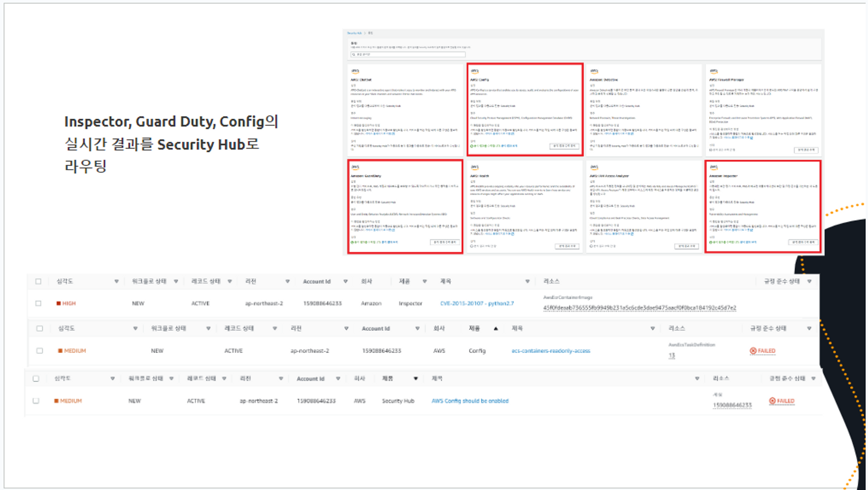The width and height of the screenshot is (868, 490).
Task: Click the AWS logo on Amazon GuardDuty card
Action: tap(355, 167)
